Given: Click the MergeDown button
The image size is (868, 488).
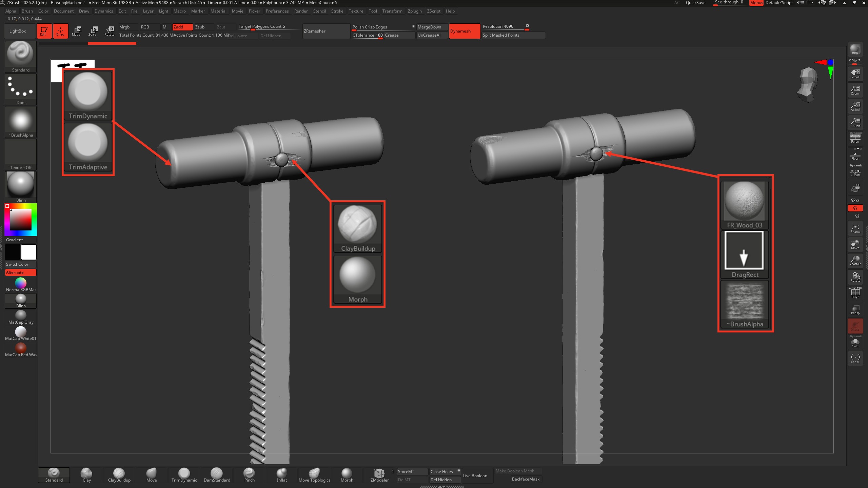Looking at the screenshot, I should (432, 27).
